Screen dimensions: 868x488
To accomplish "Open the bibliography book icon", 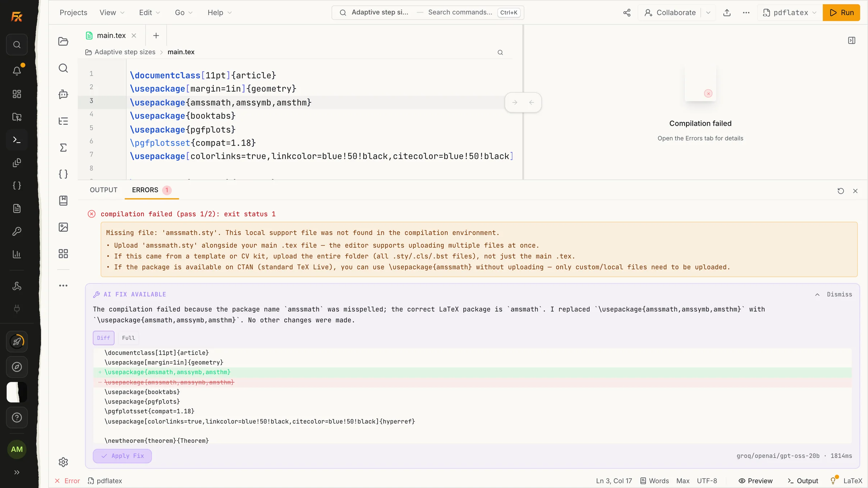I will [x=63, y=201].
